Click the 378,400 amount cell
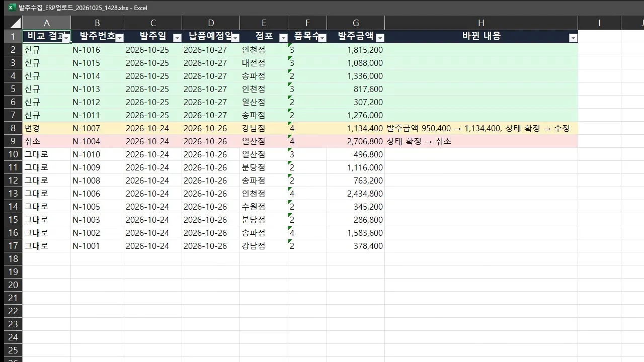Viewport: 644px width, 362px height. point(356,246)
